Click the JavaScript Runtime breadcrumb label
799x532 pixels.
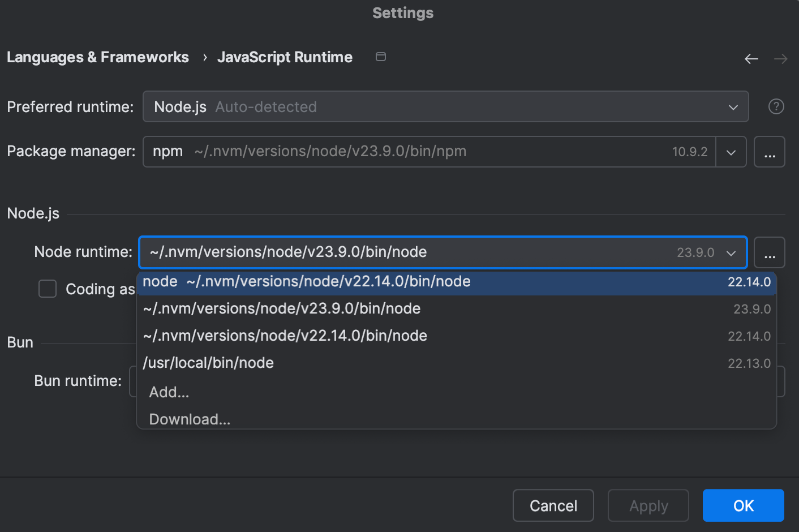[285, 57]
